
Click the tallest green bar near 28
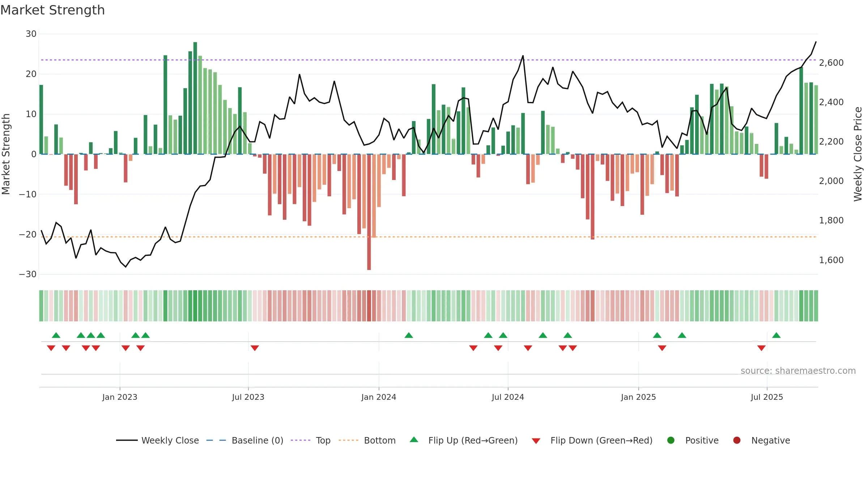[x=195, y=98]
